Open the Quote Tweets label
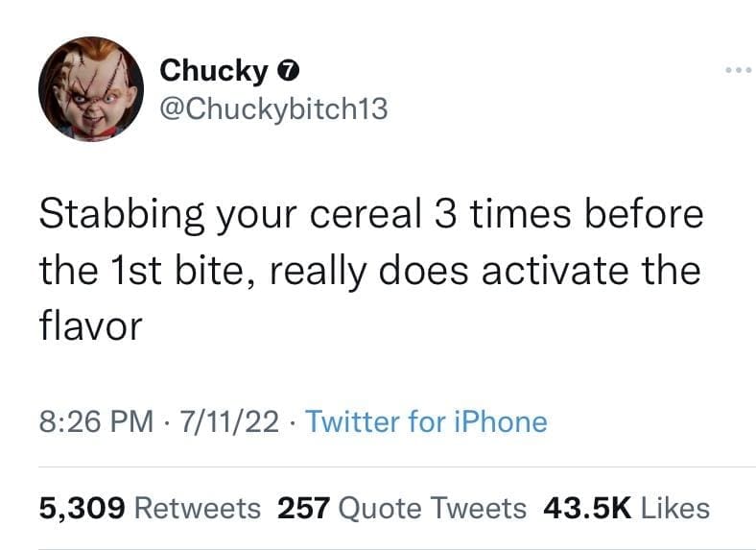Image resolution: width=756 pixels, height=550 pixels. click(x=431, y=507)
